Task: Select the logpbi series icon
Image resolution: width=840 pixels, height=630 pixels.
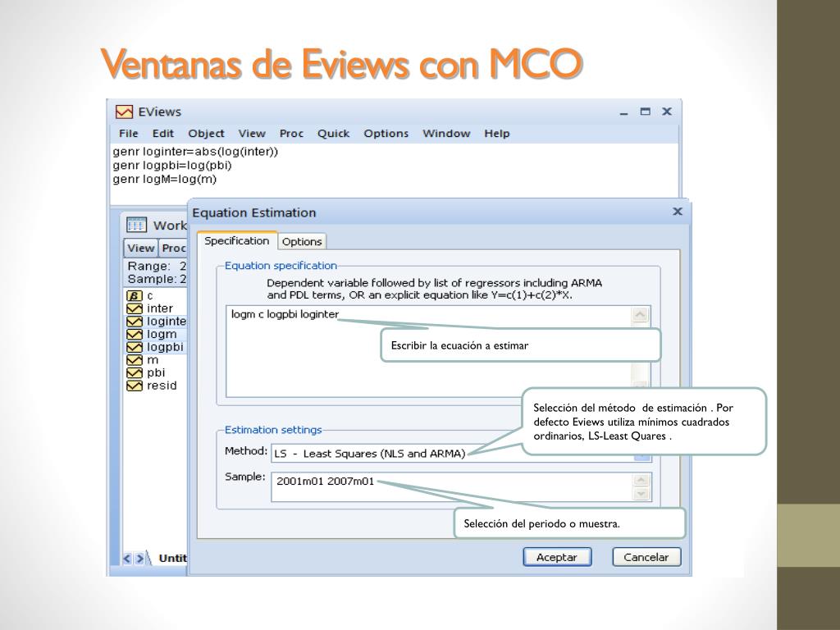Action: coord(134,347)
